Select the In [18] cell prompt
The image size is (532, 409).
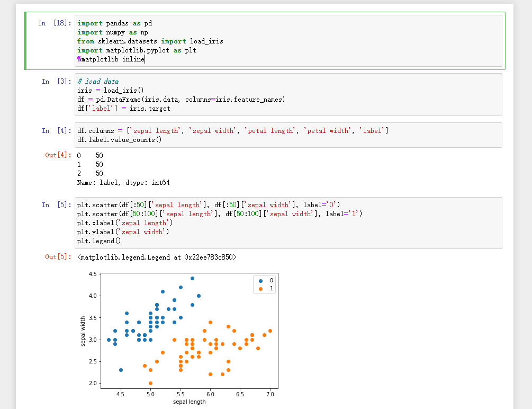55,23
